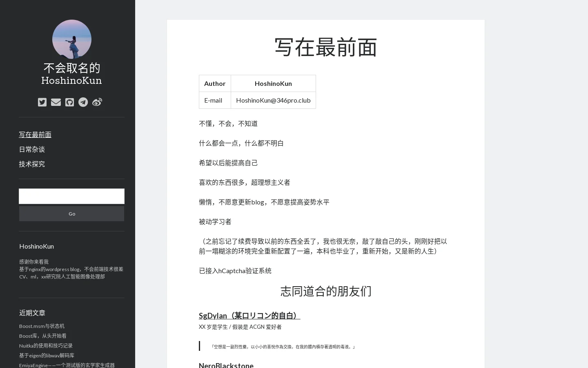Read Nuitka的使用和技巧记录 post
The width and height of the screenshot is (588, 368).
point(46,346)
